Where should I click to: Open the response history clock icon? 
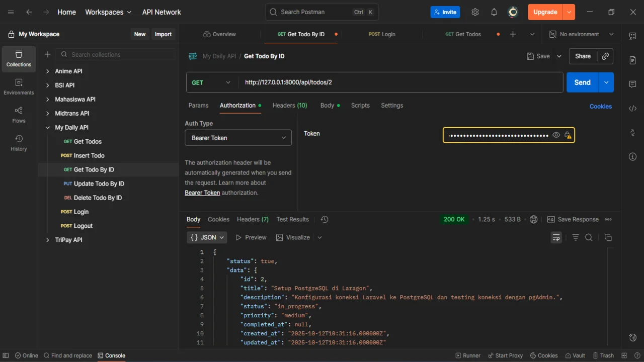pyautogui.click(x=325, y=219)
